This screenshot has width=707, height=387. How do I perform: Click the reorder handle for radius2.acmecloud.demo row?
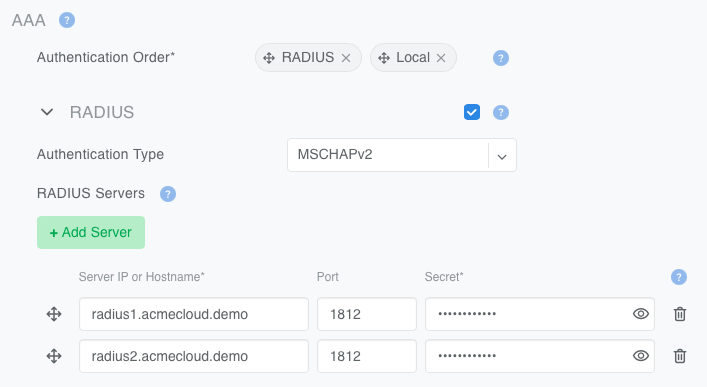[x=54, y=356]
